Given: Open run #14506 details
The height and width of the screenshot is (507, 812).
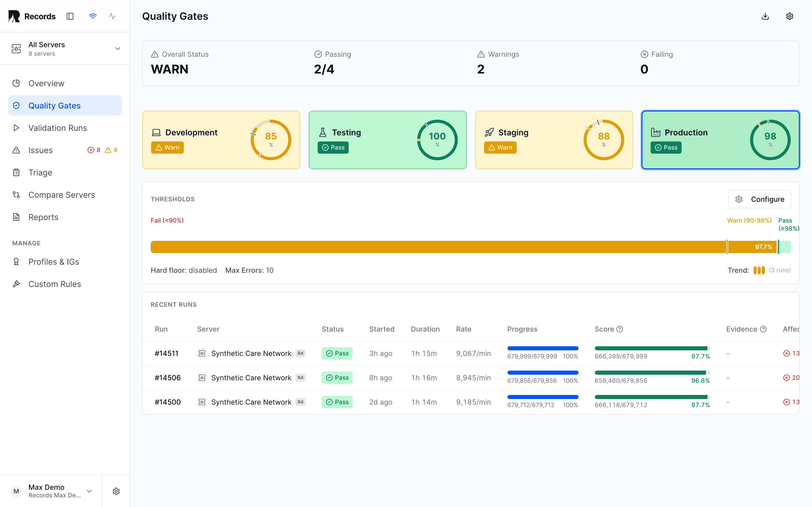Looking at the screenshot, I should [167, 377].
